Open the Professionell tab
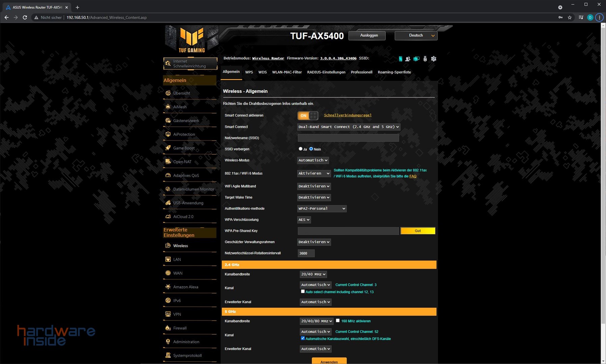Image resolution: width=606 pixels, height=364 pixels. click(361, 72)
